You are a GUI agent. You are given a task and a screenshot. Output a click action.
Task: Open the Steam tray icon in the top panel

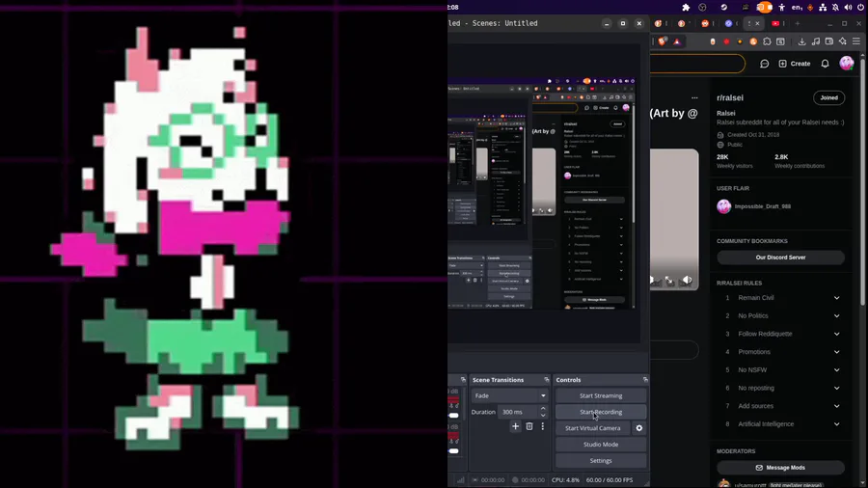724,7
